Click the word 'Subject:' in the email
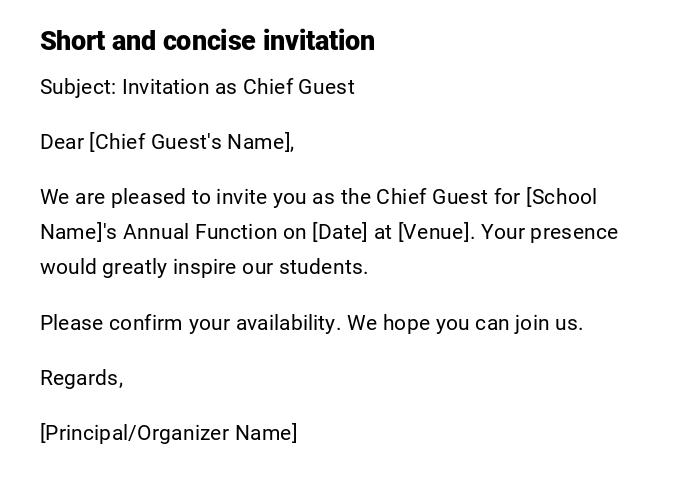The width and height of the screenshot is (700, 495). (78, 87)
